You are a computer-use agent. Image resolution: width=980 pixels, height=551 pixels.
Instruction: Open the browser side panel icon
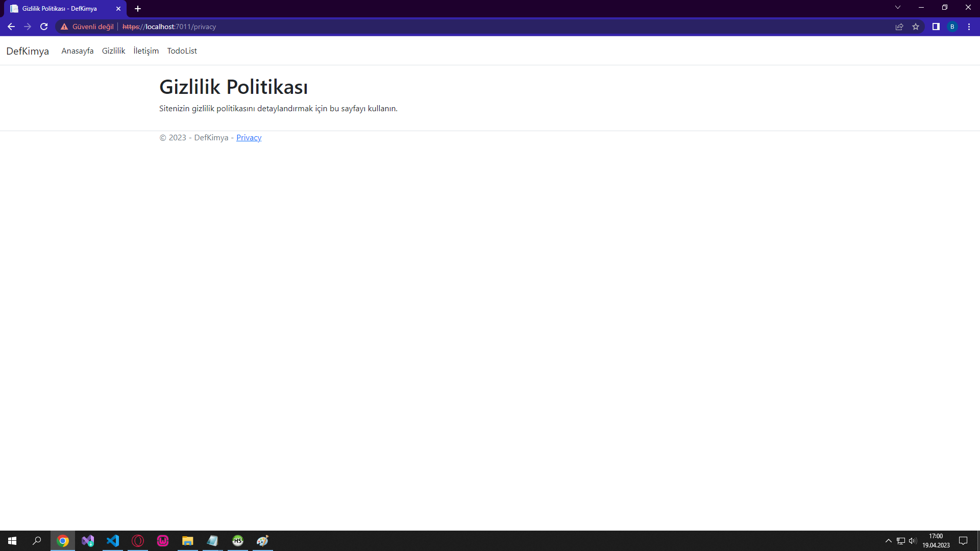(x=935, y=27)
